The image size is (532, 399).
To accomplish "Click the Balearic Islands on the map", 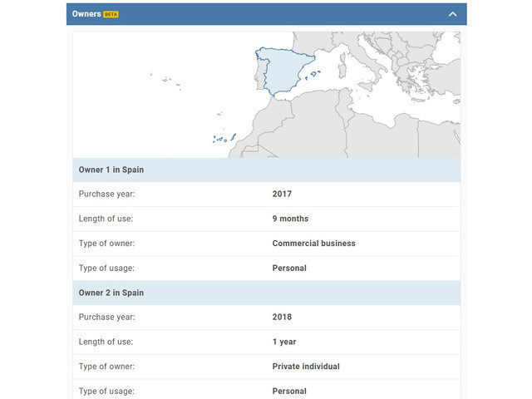I will (x=313, y=74).
